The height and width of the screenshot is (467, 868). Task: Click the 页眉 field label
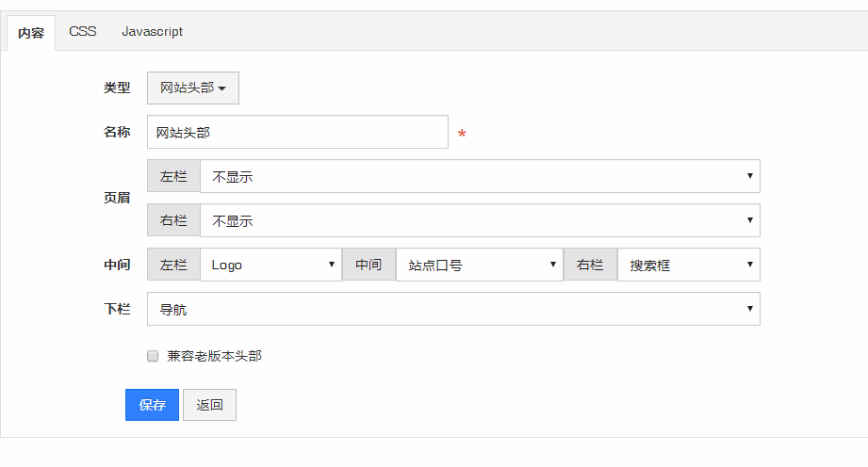tap(117, 198)
